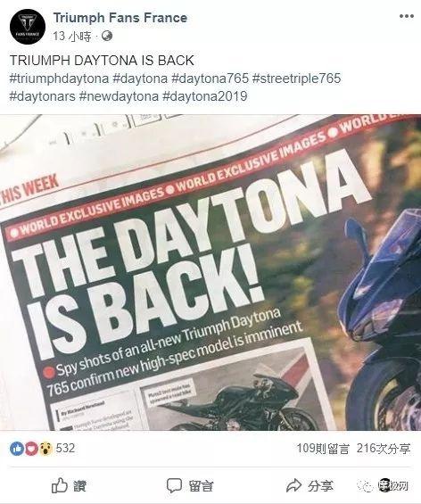Image resolution: width=421 pixels, height=504 pixels.
Task: Open the three-dot post options menu
Action: click(407, 16)
